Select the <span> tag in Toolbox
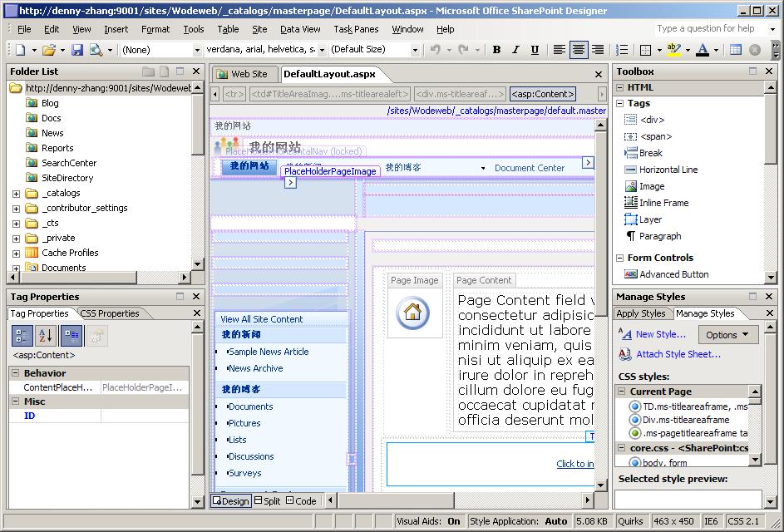 [655, 136]
